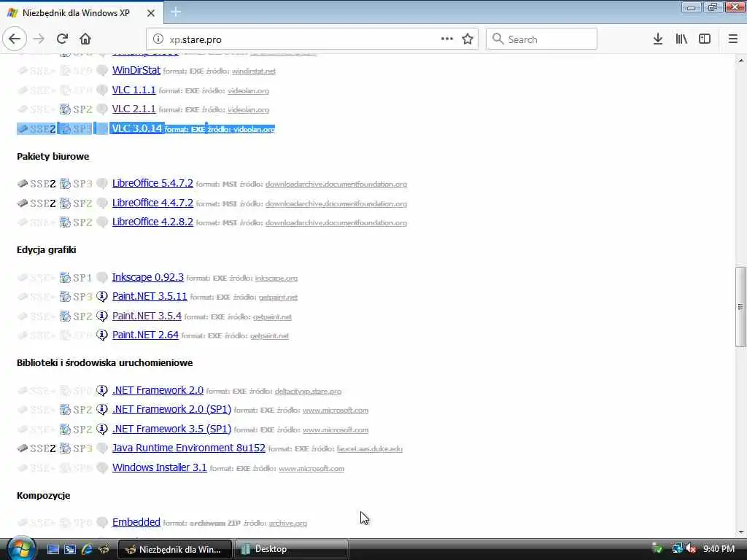Image resolution: width=747 pixels, height=560 pixels.
Task: Open a new browser tab
Action: (175, 12)
